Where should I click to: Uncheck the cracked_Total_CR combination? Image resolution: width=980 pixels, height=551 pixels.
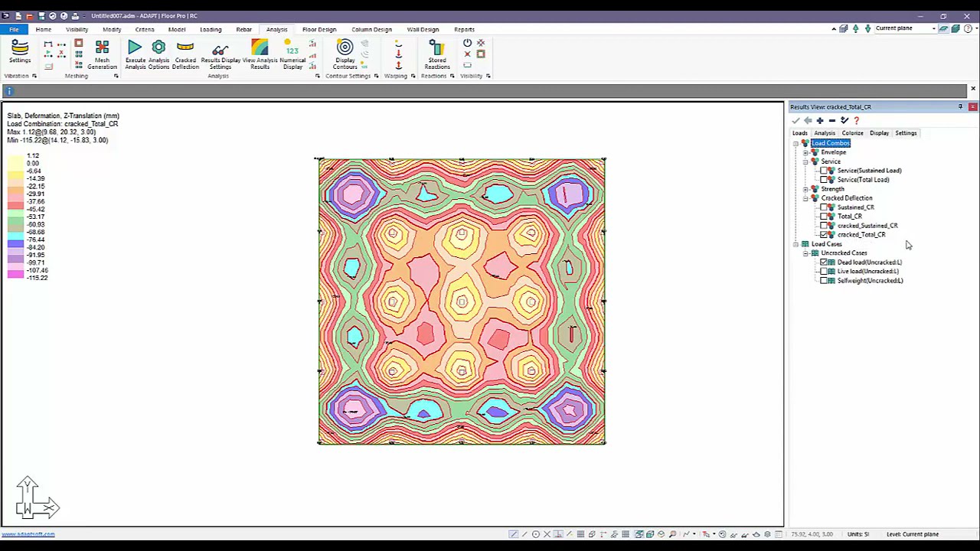point(824,235)
